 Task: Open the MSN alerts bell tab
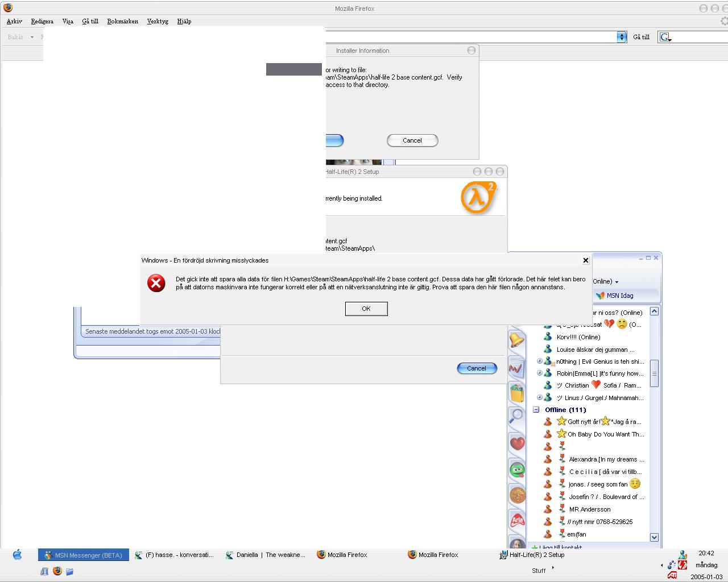(x=516, y=340)
